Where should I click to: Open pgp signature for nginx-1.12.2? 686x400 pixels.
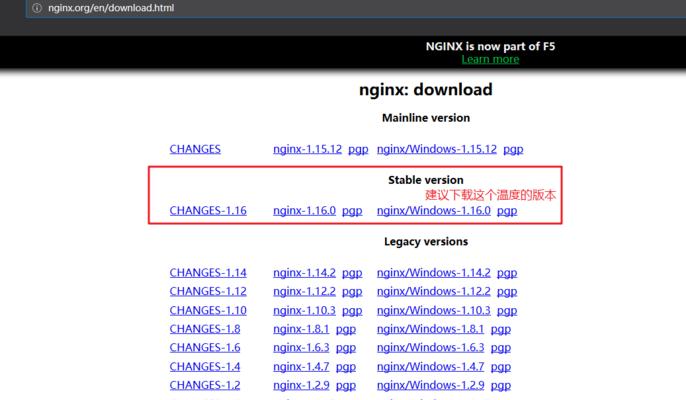click(352, 292)
